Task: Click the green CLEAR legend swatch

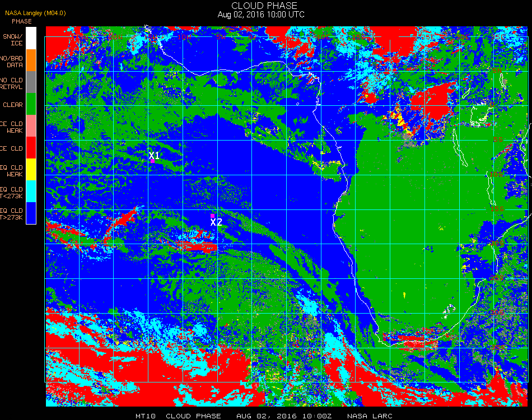Action: (x=31, y=104)
